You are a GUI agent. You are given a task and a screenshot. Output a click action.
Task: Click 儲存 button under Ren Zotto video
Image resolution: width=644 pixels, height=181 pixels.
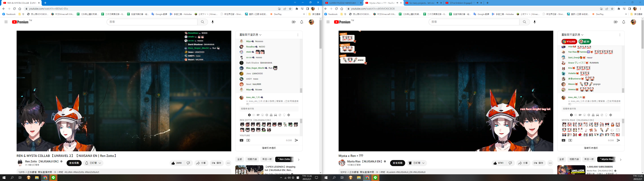pyautogui.click(x=217, y=163)
